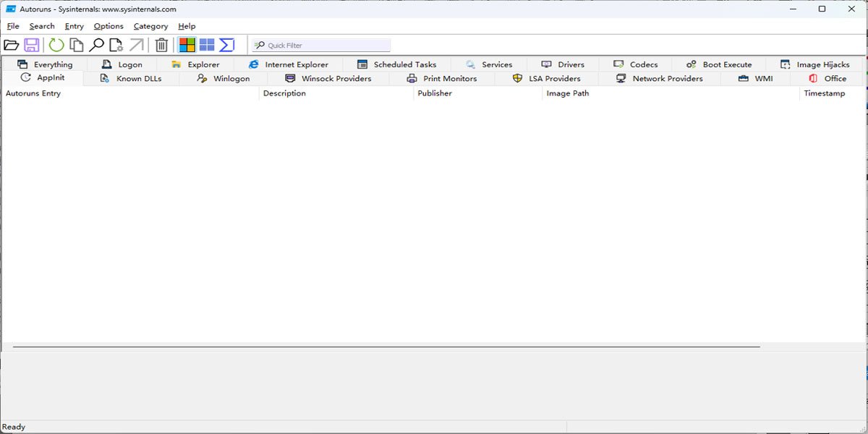Toggle the blue Hide Windows Entries icon
Screen dimensions: 868x434
(x=207, y=45)
